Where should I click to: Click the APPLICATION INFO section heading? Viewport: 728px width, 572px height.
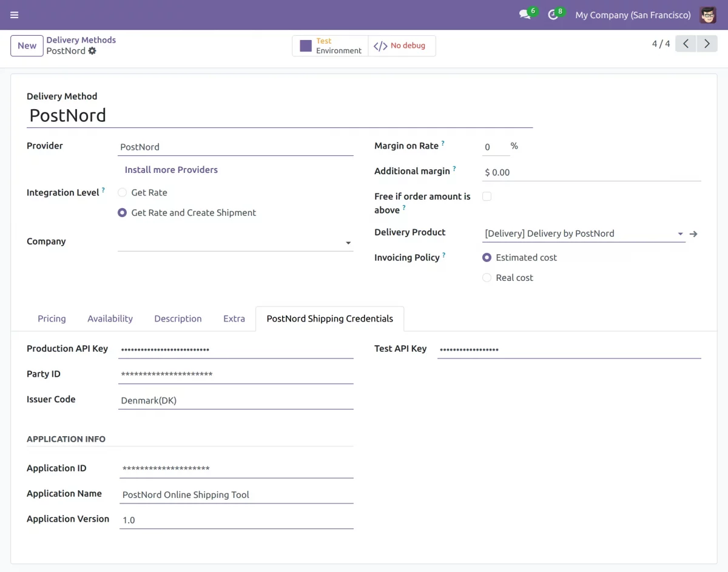click(66, 439)
